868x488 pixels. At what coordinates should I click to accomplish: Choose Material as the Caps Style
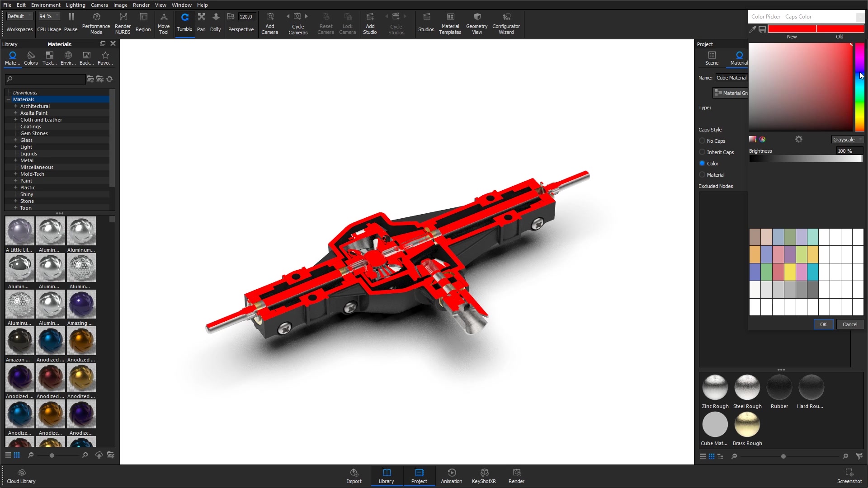(x=702, y=175)
